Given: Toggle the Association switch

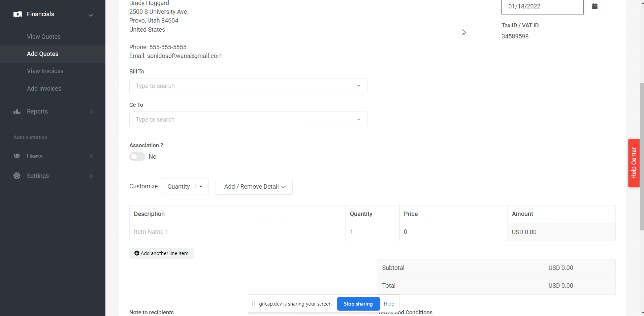Looking at the screenshot, I should point(137,157).
